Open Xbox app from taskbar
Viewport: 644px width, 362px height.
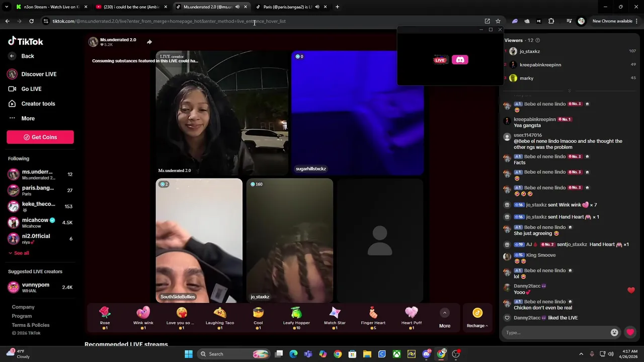point(397,354)
